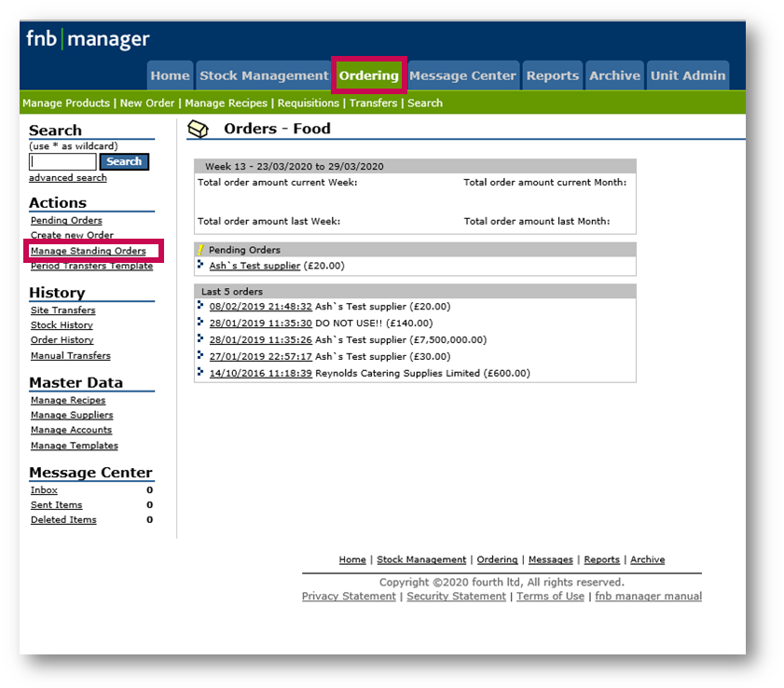Open Manage Standing Orders link
Viewport: 784px width, 688px height.
(88, 251)
